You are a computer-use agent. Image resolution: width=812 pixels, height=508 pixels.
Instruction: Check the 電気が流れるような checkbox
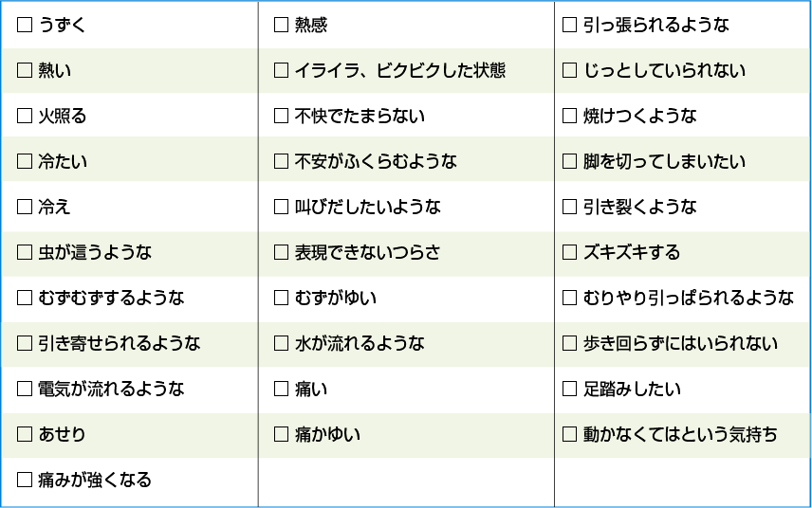coord(25,390)
